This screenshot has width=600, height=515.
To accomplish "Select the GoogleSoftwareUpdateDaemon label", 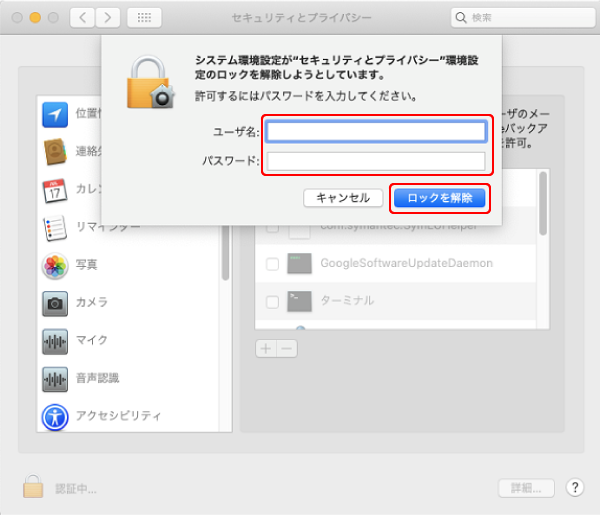I will pyautogui.click(x=406, y=263).
